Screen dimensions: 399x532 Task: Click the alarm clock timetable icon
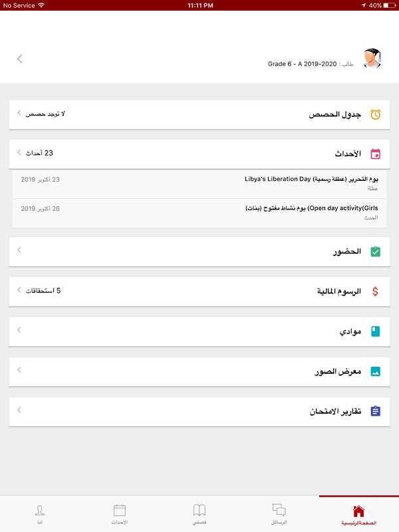[376, 114]
